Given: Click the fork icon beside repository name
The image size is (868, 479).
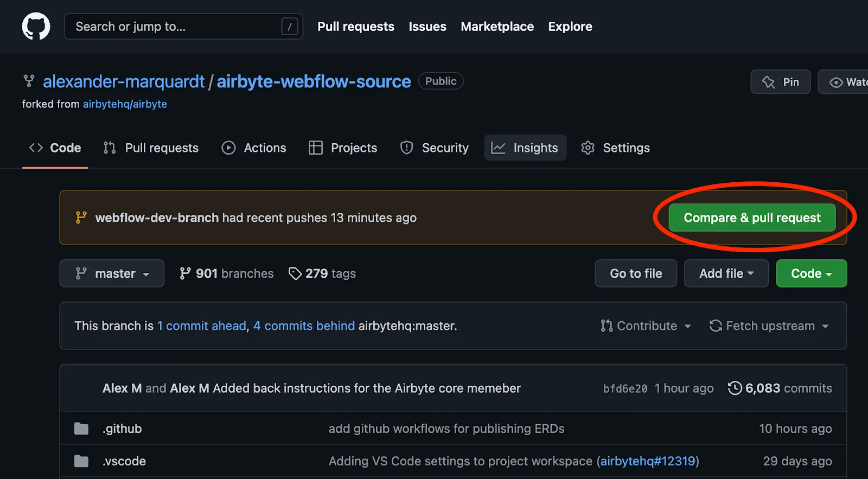Looking at the screenshot, I should pos(29,81).
